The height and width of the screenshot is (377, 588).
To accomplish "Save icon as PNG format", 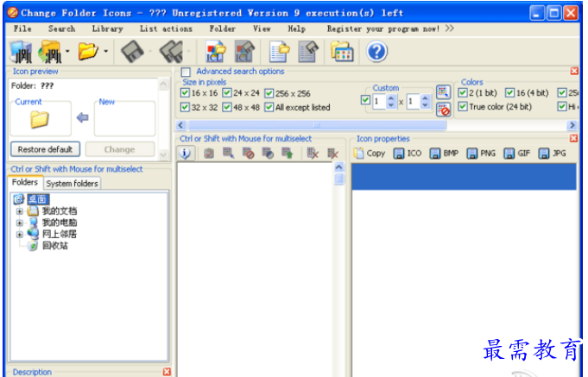I will click(481, 154).
